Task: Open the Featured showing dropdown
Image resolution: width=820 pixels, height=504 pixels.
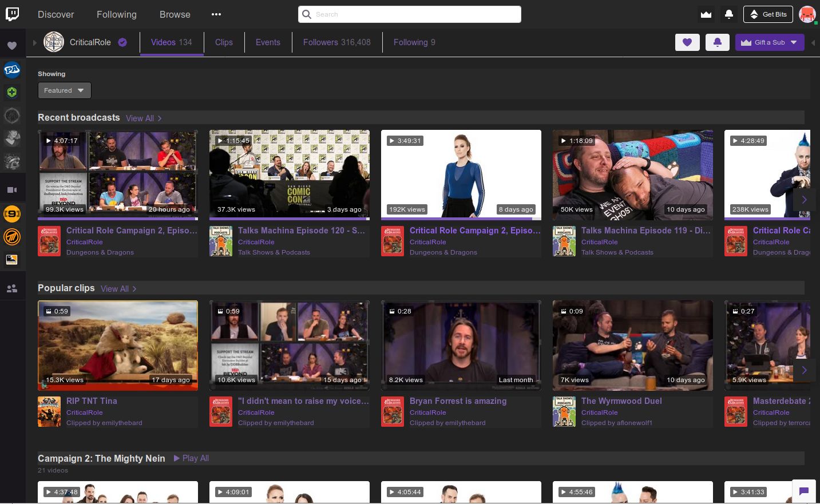Action: click(x=64, y=90)
